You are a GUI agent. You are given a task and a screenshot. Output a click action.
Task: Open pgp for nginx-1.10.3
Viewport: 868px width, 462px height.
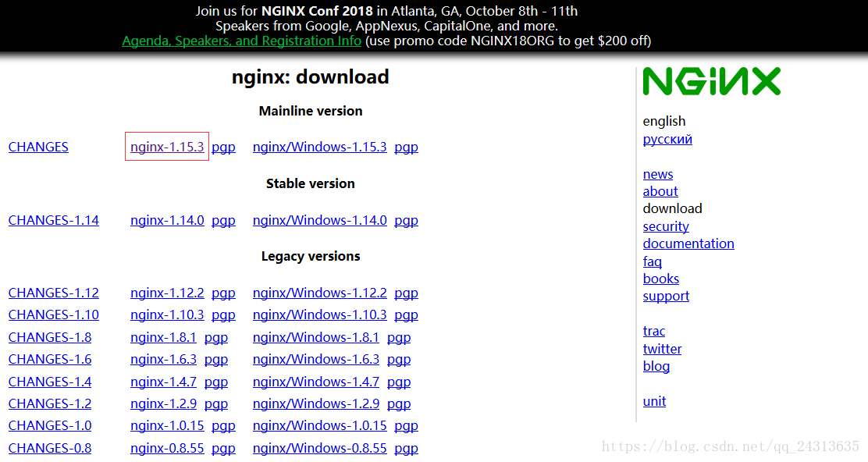tap(224, 315)
